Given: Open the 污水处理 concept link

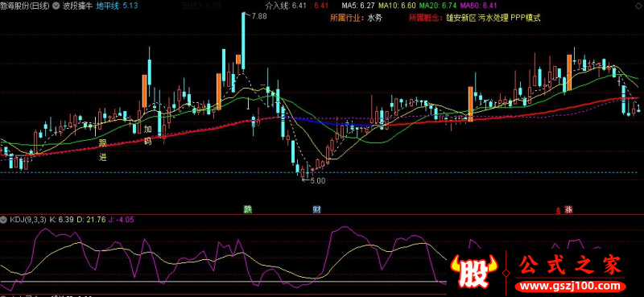Looking at the screenshot, I should coord(493,18).
